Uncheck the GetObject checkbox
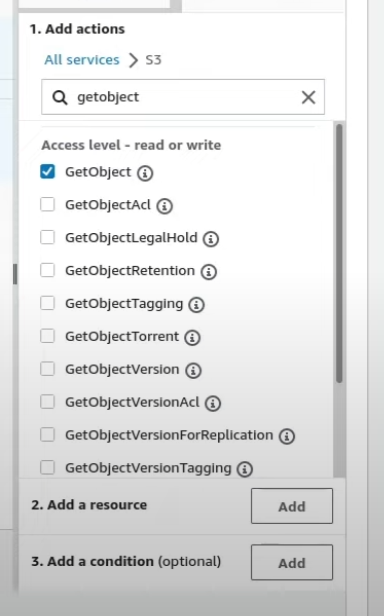This screenshot has height=616, width=384. pyautogui.click(x=48, y=172)
